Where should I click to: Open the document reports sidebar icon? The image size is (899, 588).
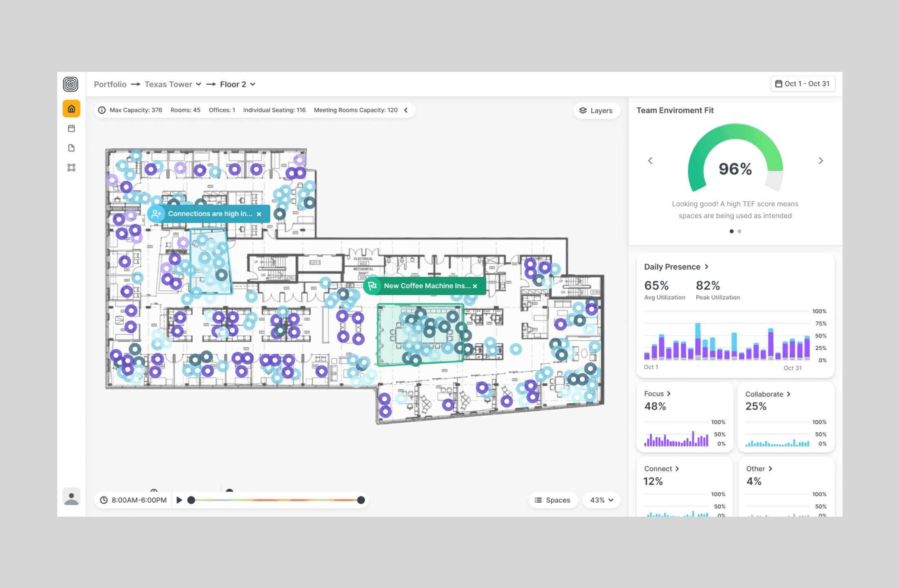click(71, 148)
